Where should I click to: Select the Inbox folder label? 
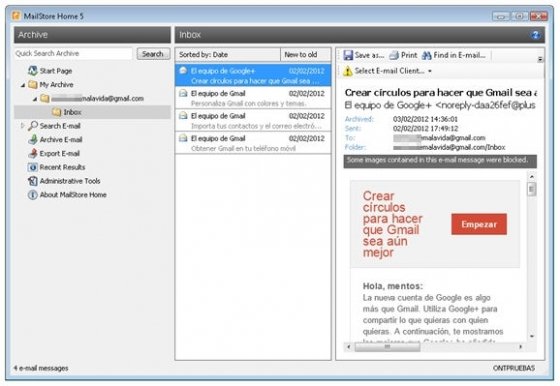[72, 112]
